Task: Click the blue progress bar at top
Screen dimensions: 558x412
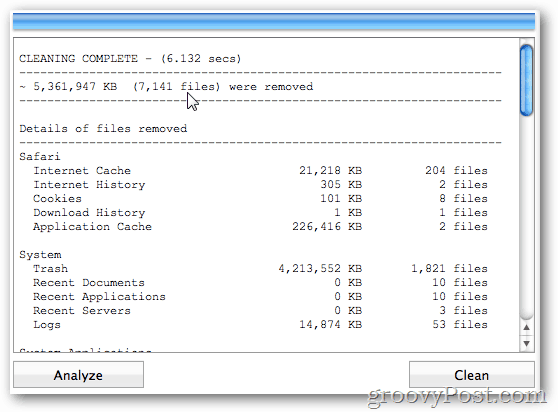Action: tap(274, 21)
